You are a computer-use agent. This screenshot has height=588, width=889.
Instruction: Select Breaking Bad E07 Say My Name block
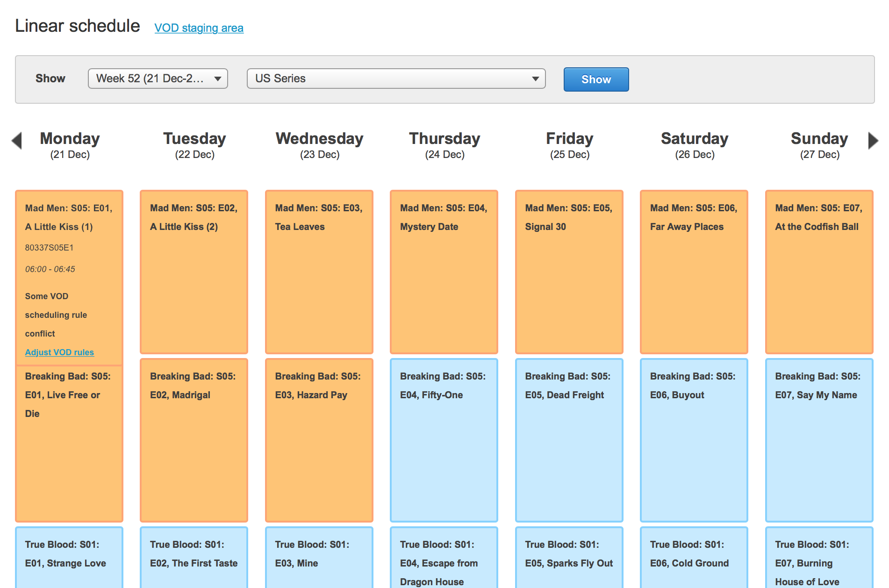click(819, 440)
